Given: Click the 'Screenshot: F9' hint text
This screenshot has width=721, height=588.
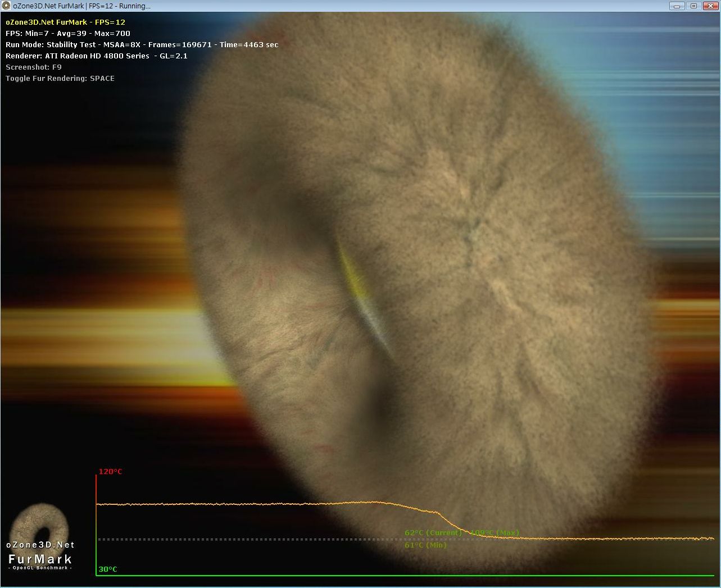Looking at the screenshot, I should pos(34,67).
